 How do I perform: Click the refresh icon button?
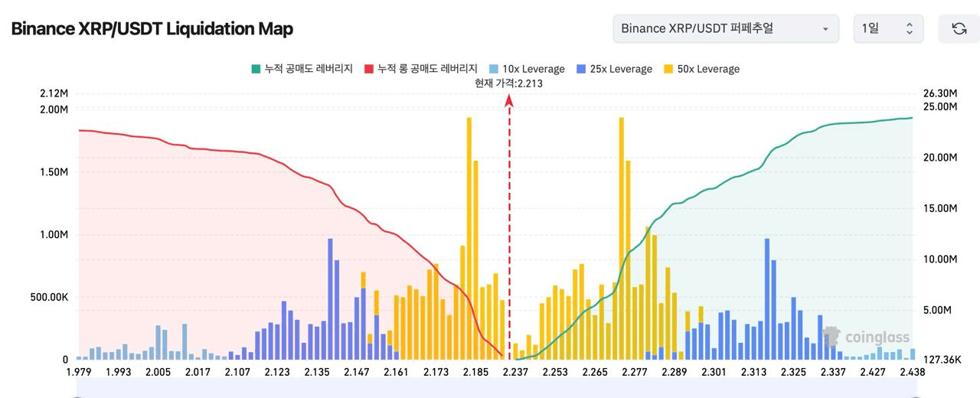click(x=959, y=28)
